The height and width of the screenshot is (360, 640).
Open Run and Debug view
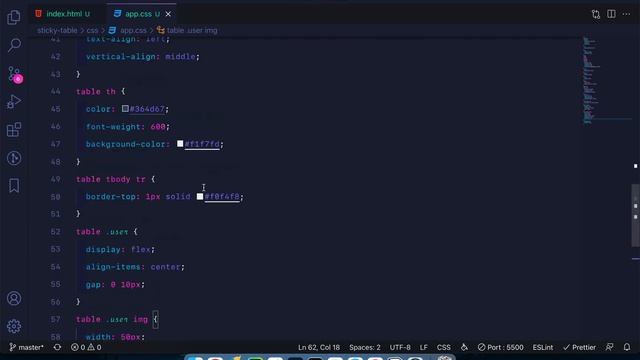14,102
